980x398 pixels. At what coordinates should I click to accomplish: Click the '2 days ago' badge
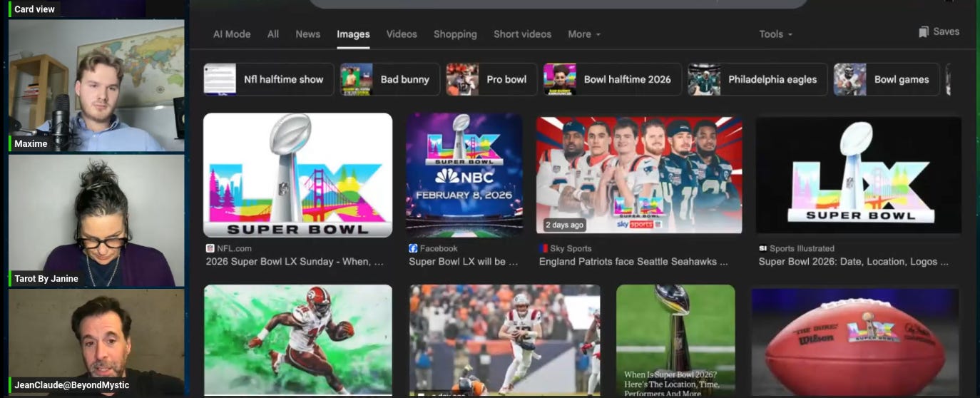565,225
